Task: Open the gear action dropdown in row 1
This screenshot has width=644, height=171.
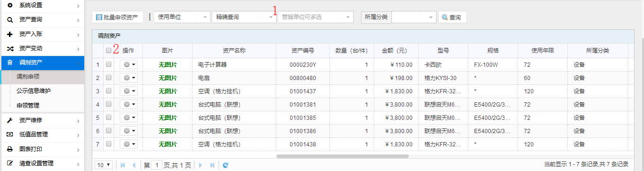Action: click(129, 64)
